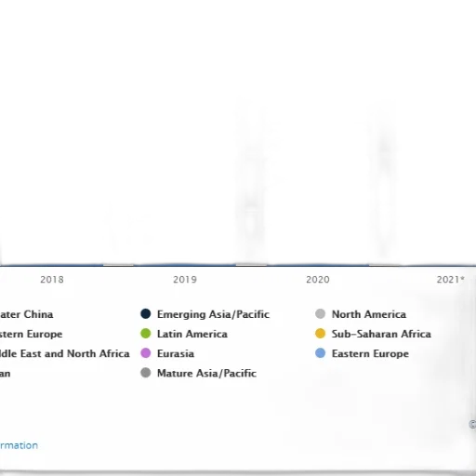Click the Sub-Saharan Africa legend label
This screenshot has height=476, width=476.
381,334
